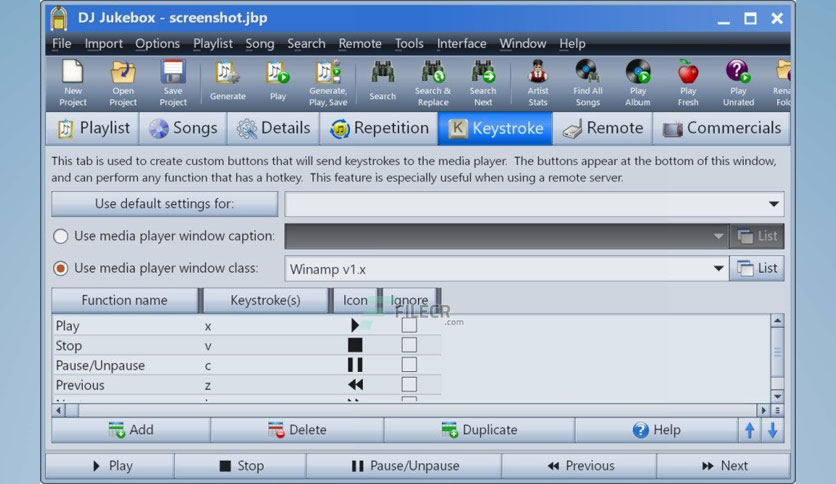Open the Search menu
Viewport: 836px width, 484px height.
tap(306, 44)
